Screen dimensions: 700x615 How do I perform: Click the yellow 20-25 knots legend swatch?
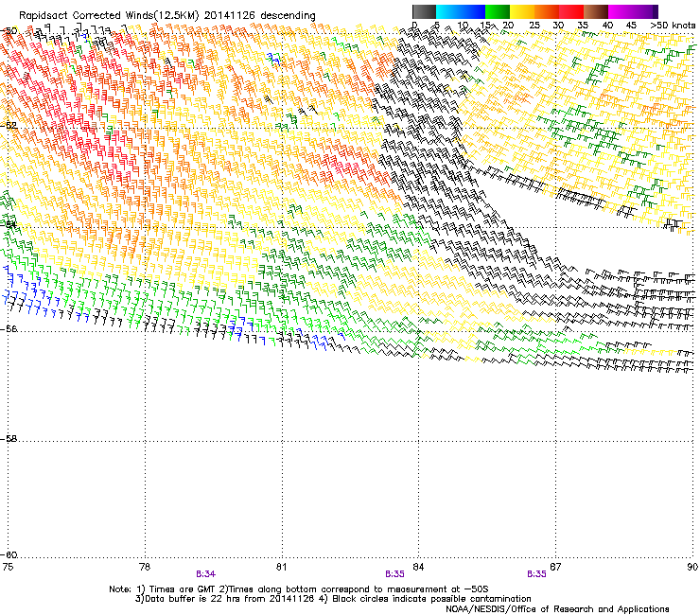coord(522,11)
